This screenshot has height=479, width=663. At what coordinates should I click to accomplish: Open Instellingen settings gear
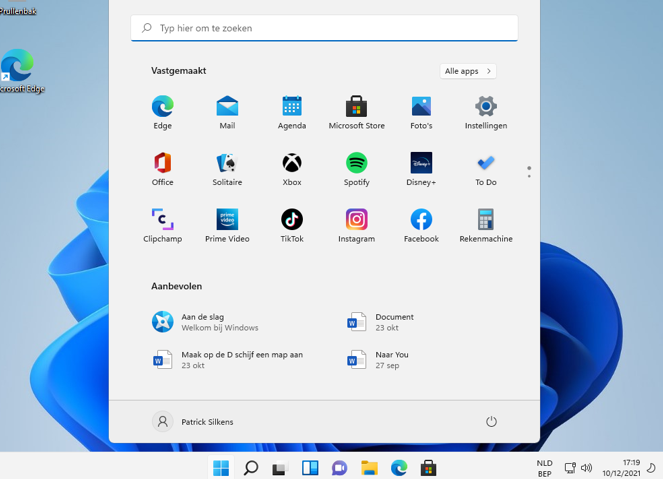486,112
